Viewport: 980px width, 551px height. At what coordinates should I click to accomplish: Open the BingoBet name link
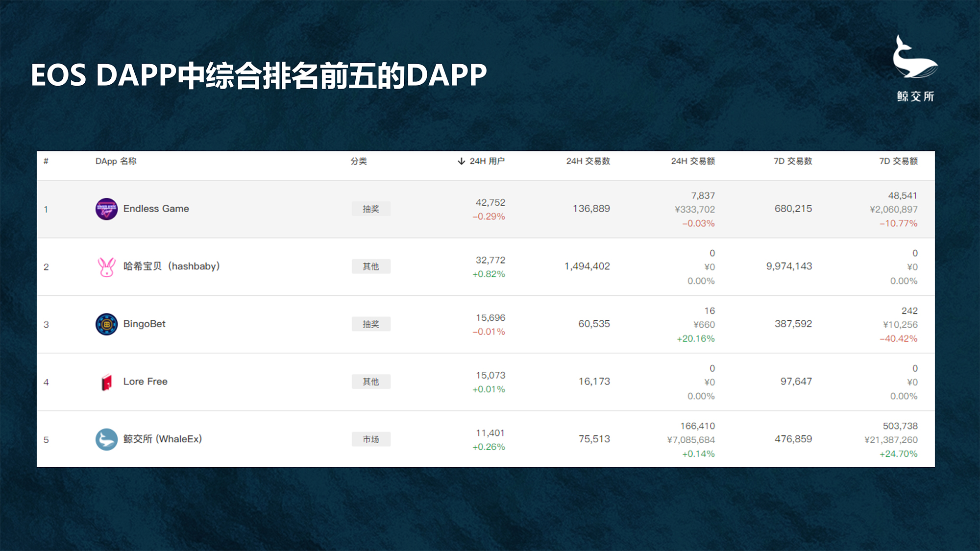(x=144, y=324)
